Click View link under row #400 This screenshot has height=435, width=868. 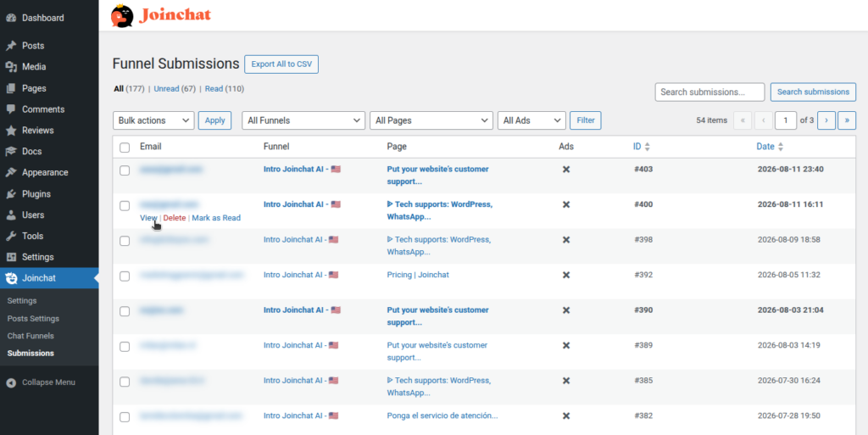[x=148, y=218]
